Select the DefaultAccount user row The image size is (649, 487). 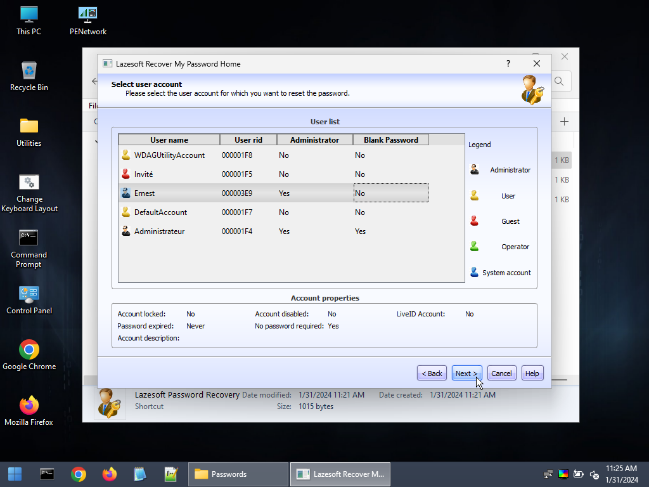[274, 212]
